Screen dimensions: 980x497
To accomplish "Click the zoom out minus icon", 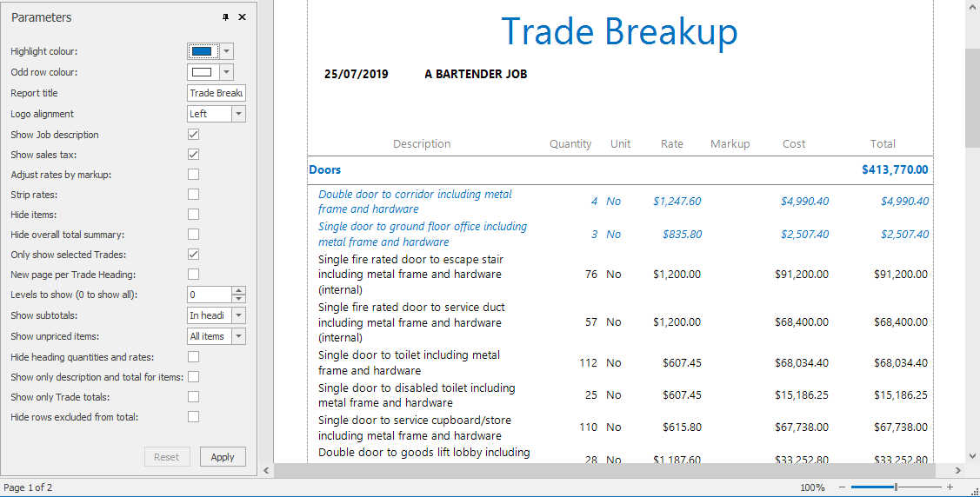I will point(840,487).
